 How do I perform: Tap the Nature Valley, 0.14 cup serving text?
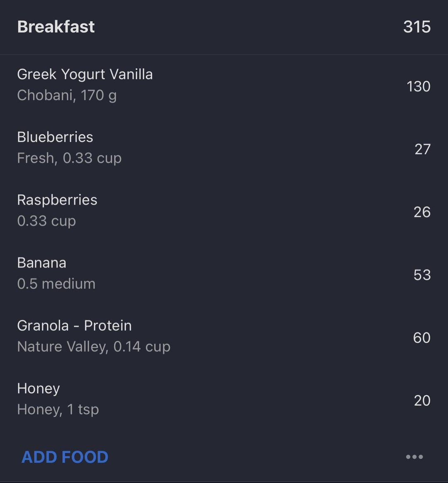94,347
